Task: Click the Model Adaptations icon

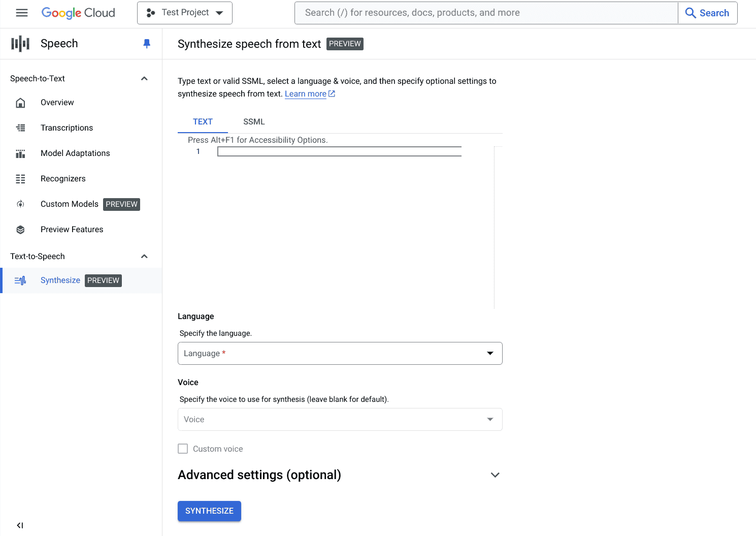Action: click(x=20, y=153)
